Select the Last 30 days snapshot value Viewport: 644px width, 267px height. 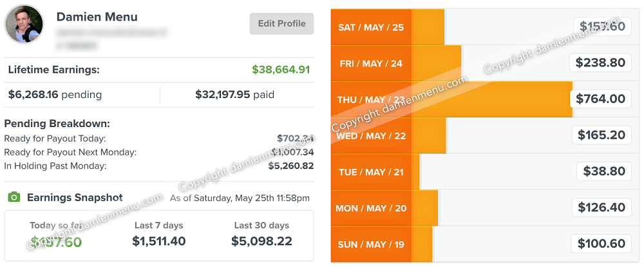coord(261,241)
